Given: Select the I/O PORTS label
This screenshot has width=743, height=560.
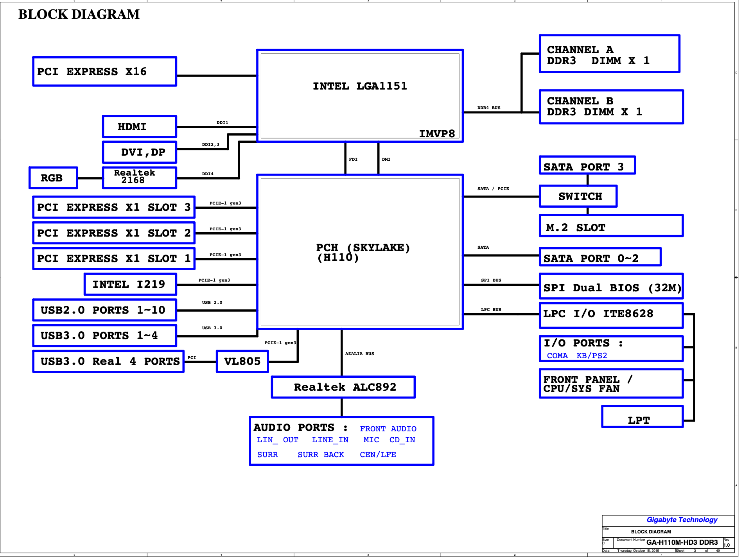Looking at the screenshot, I should click(583, 343).
